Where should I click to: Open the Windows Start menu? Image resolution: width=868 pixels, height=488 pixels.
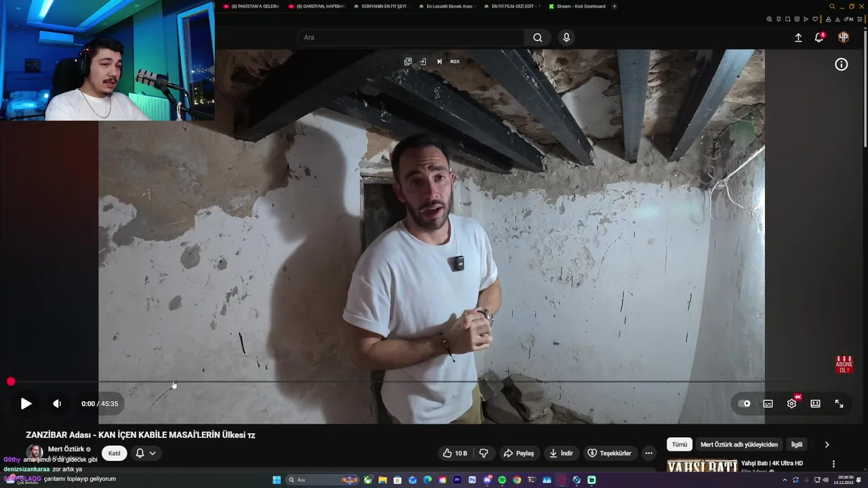point(277,480)
